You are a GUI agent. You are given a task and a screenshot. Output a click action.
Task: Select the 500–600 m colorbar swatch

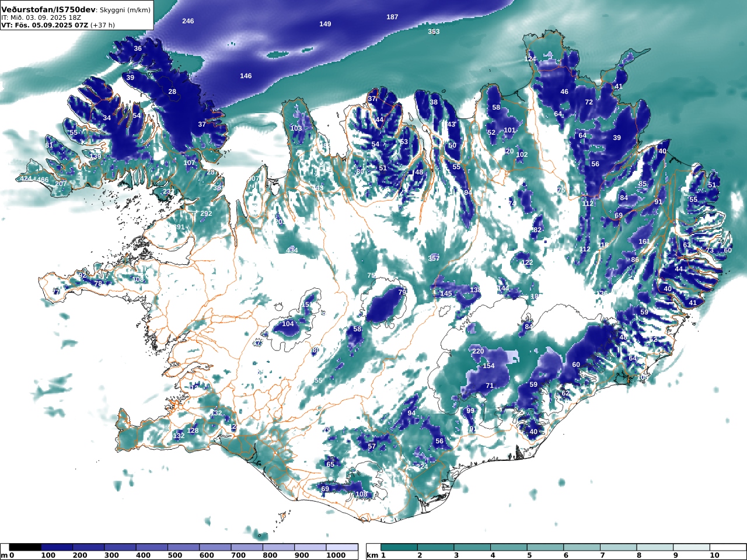coord(183,547)
